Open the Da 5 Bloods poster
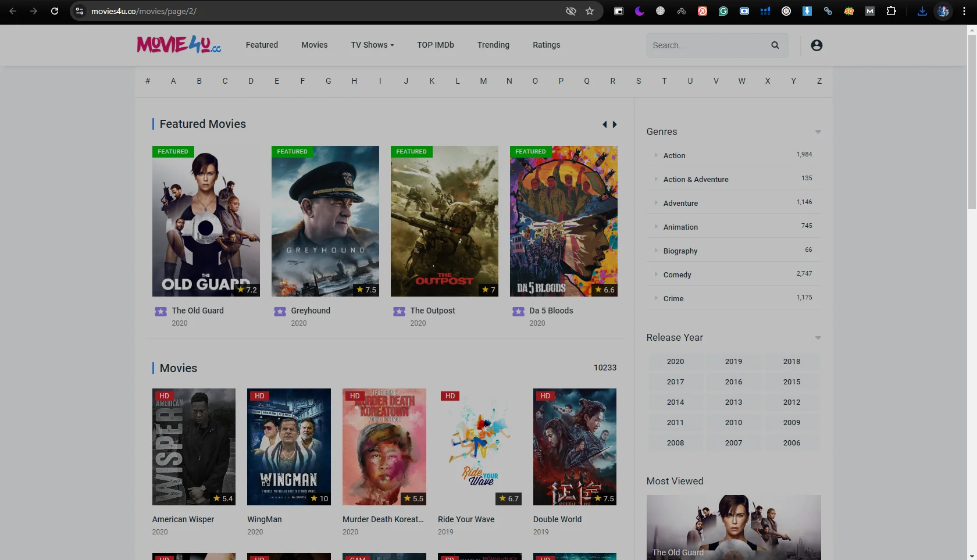 pos(564,221)
